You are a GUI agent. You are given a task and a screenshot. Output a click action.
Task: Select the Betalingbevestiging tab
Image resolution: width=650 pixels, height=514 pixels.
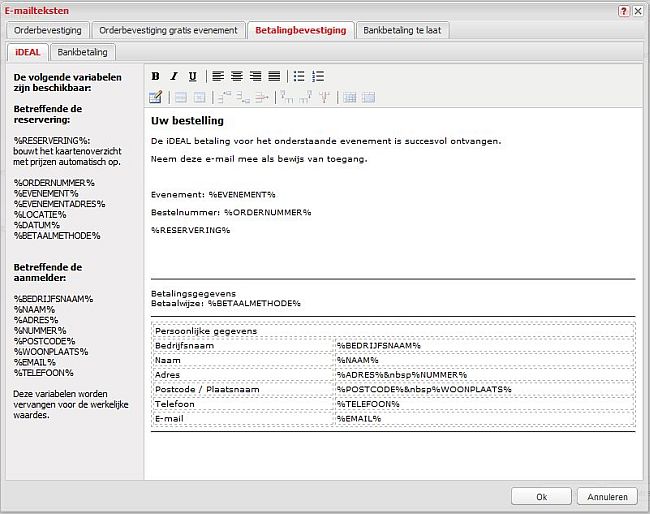tap(301, 30)
